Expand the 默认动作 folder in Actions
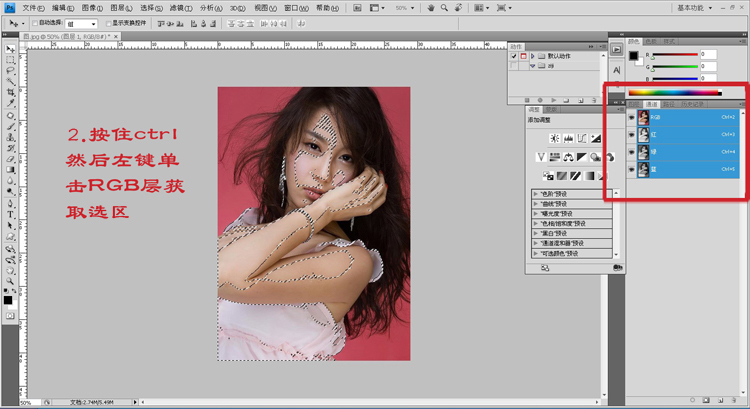750x409 pixels. pyautogui.click(x=533, y=56)
